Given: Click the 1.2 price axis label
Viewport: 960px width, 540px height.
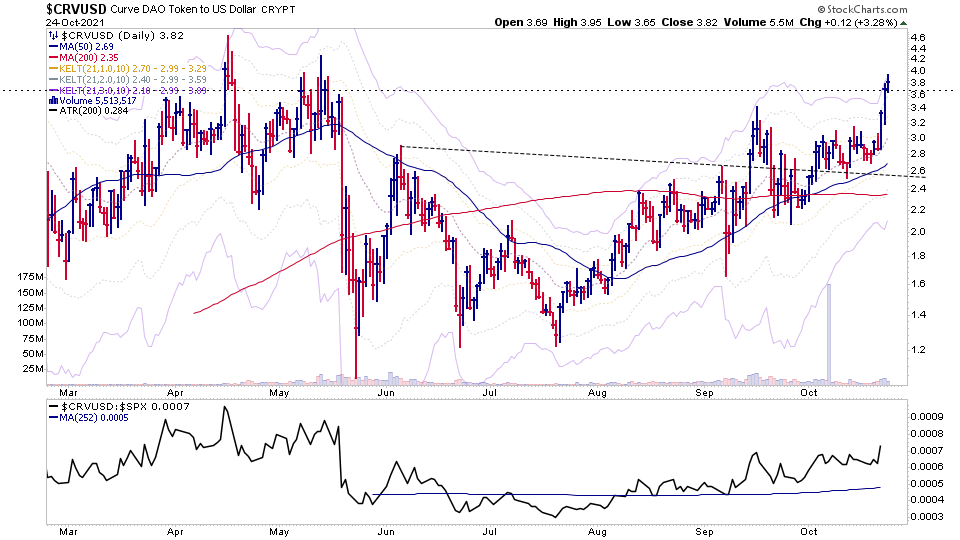Looking at the screenshot, I should [918, 350].
